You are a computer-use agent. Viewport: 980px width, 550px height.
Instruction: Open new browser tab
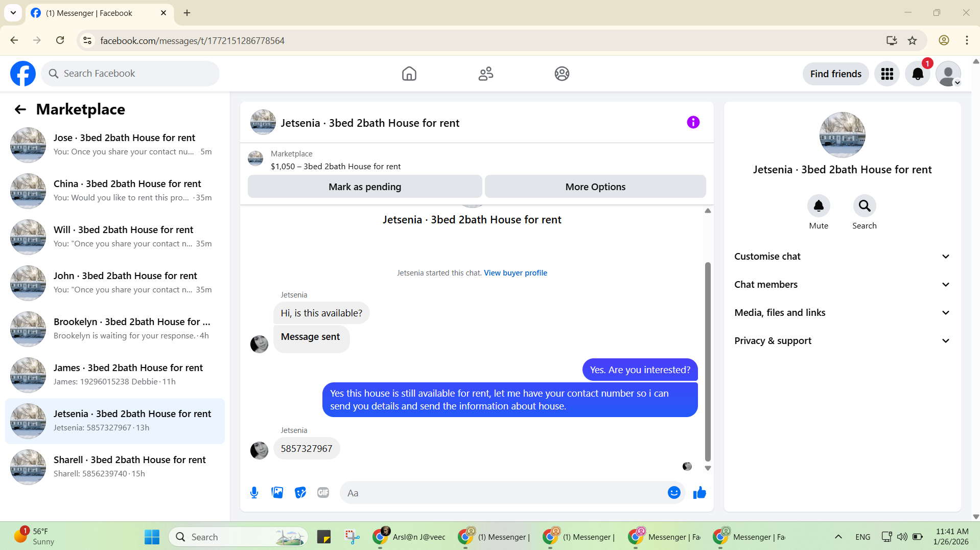pos(187,13)
